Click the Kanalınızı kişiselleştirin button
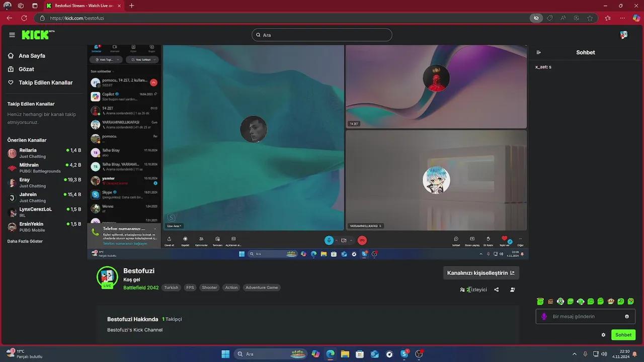This screenshot has width=644, height=362. (480, 273)
